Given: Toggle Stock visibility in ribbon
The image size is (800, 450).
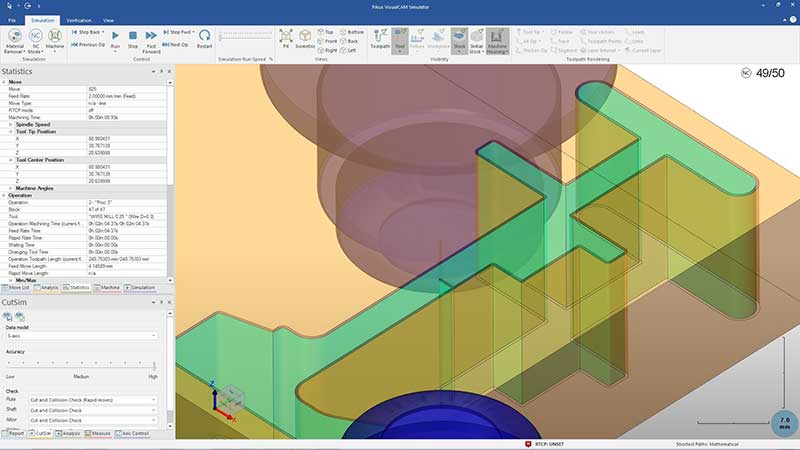Looking at the screenshot, I should (460, 40).
